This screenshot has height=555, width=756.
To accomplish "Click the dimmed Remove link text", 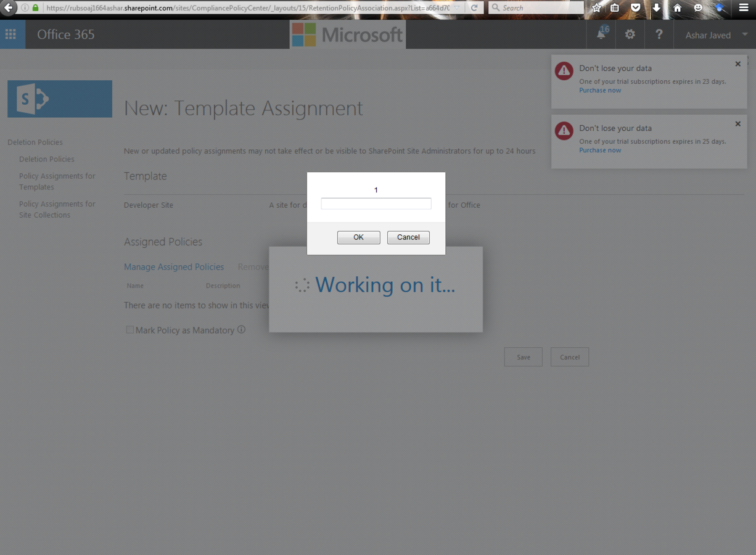I will pyautogui.click(x=253, y=267).
